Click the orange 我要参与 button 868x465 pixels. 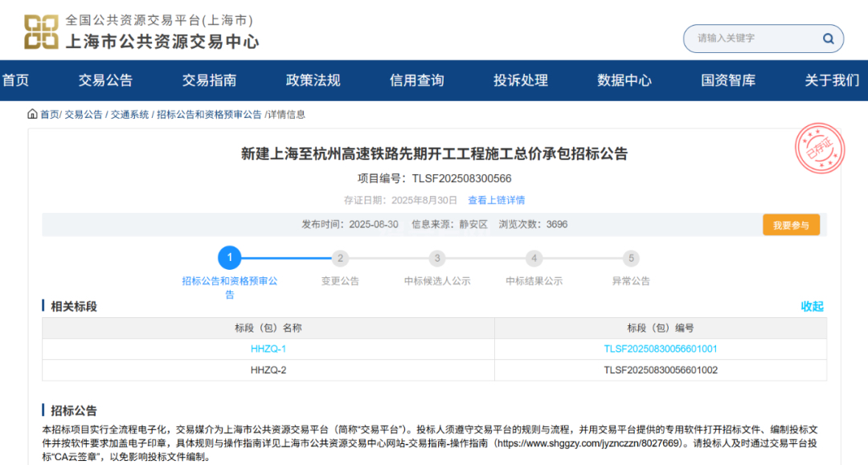pyautogui.click(x=791, y=225)
